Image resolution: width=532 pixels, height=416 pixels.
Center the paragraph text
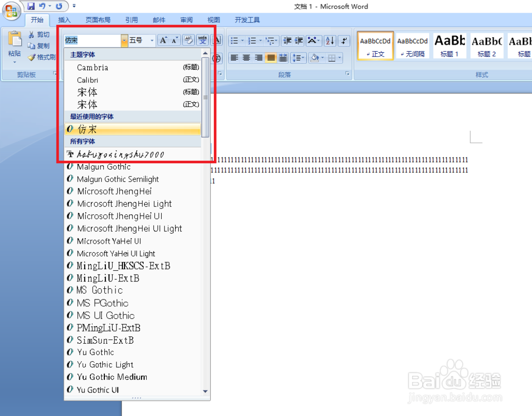(246, 57)
